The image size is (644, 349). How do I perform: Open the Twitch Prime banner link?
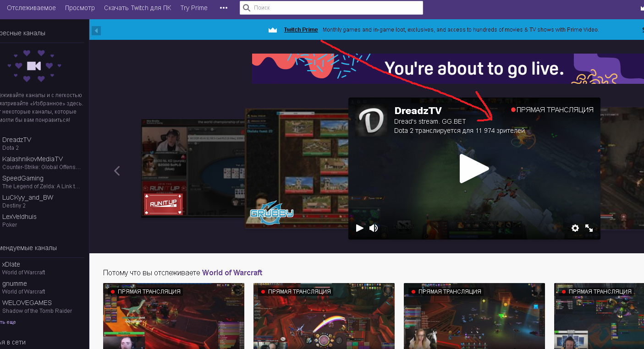pos(301,30)
